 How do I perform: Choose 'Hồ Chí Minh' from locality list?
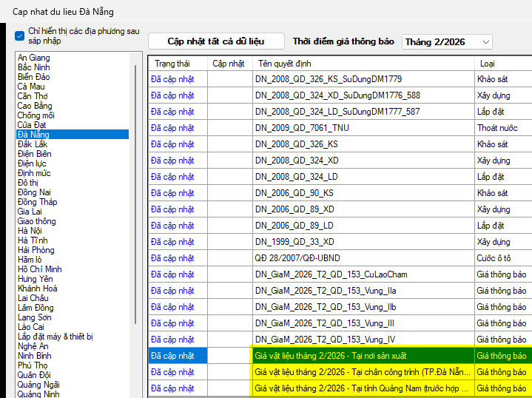(x=40, y=269)
